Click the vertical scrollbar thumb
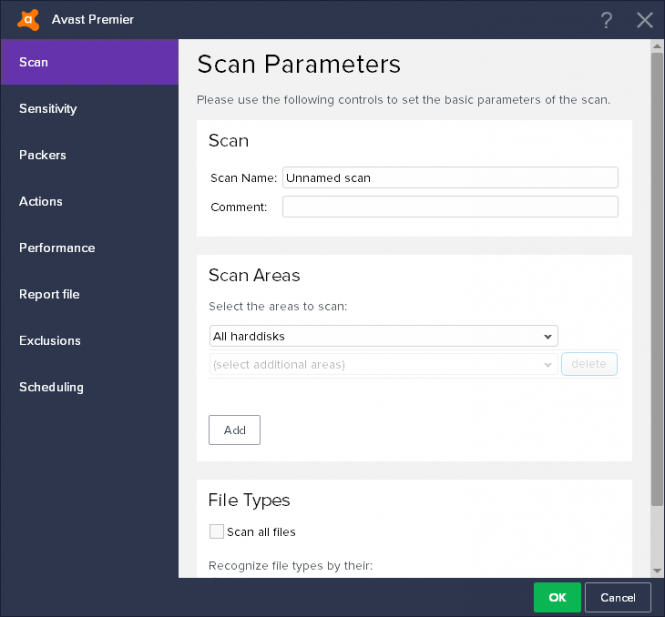Image resolution: width=665 pixels, height=617 pixels. (657, 279)
